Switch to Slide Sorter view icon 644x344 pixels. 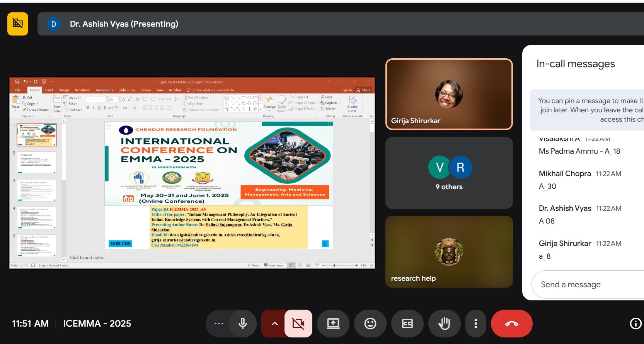(x=300, y=265)
